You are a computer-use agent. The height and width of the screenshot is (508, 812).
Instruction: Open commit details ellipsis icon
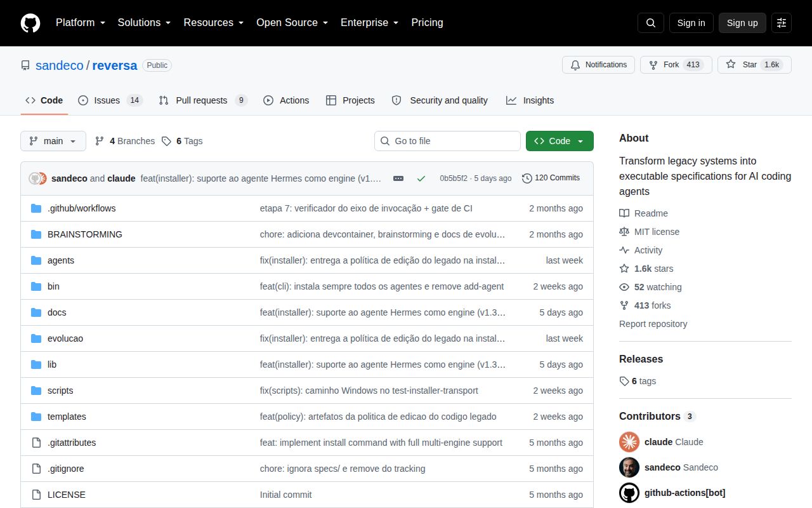[398, 178]
